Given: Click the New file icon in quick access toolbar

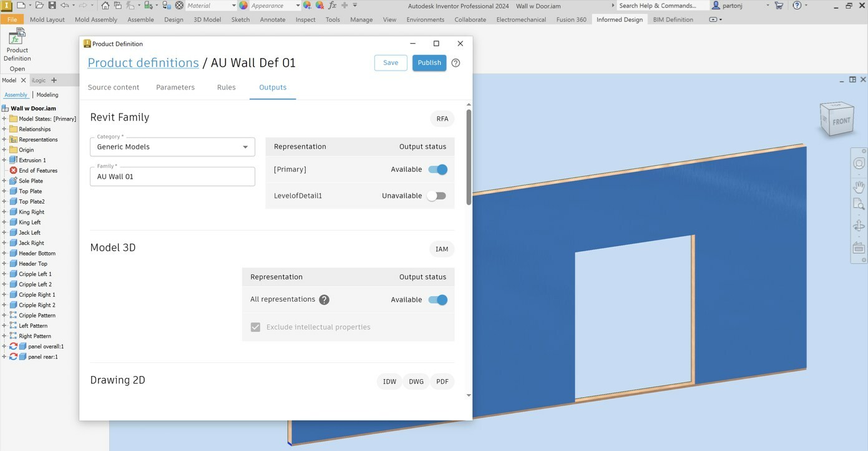Looking at the screenshot, I should pyautogui.click(x=21, y=5).
